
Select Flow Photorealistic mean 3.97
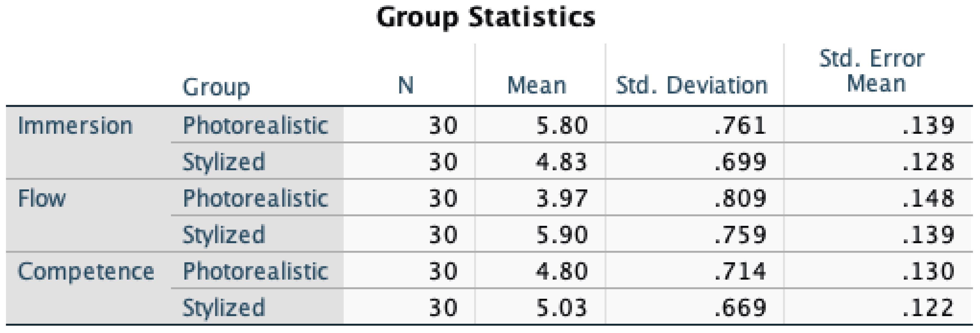click(562, 198)
